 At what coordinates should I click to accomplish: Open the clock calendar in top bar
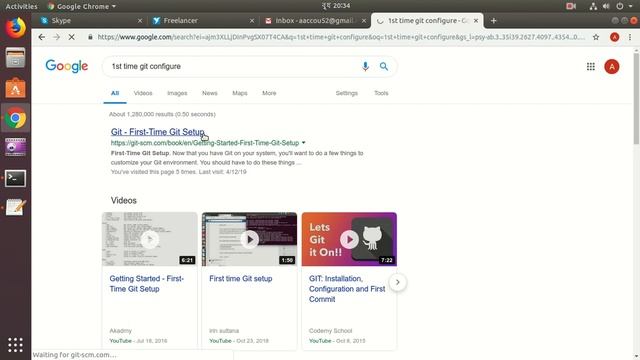[336, 6]
